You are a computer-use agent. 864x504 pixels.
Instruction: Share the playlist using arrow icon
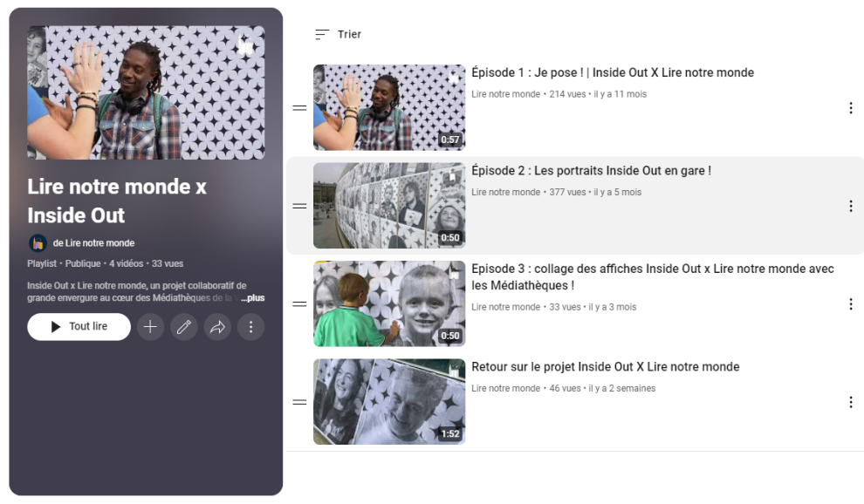217,327
